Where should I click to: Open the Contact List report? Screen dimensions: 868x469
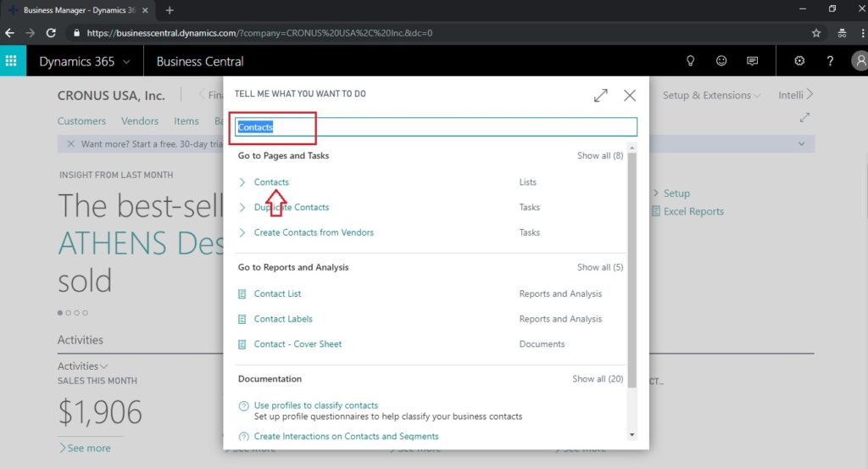(277, 294)
